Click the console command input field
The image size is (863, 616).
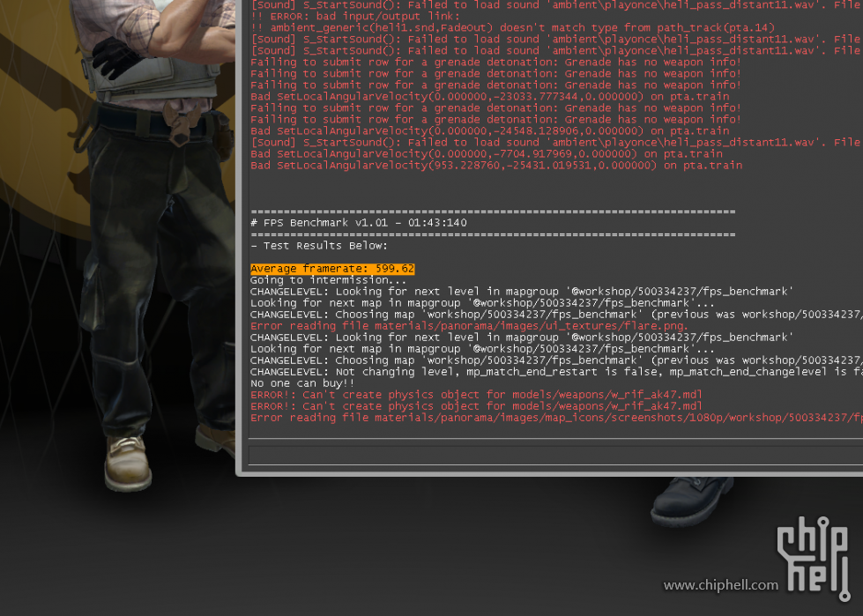555,456
